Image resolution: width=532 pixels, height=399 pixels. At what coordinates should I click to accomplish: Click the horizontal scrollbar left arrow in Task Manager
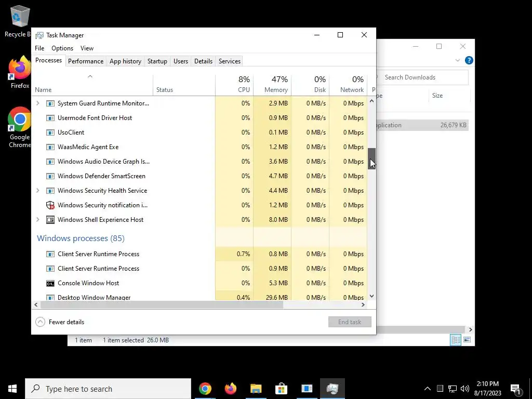[x=36, y=304]
